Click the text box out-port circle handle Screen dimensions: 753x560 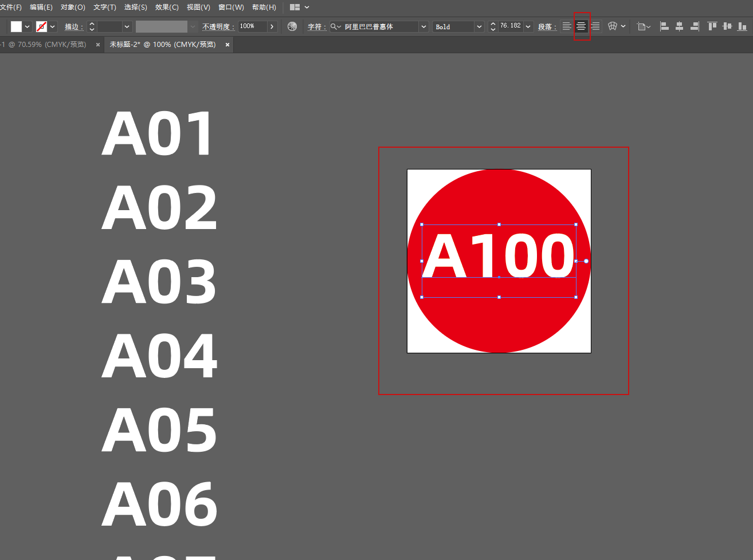tap(586, 261)
